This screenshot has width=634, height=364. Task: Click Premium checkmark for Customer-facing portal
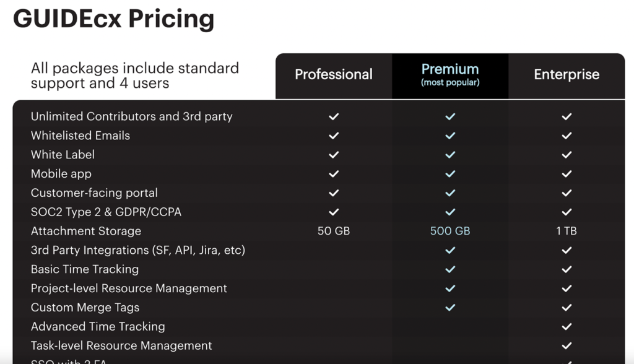[450, 193]
